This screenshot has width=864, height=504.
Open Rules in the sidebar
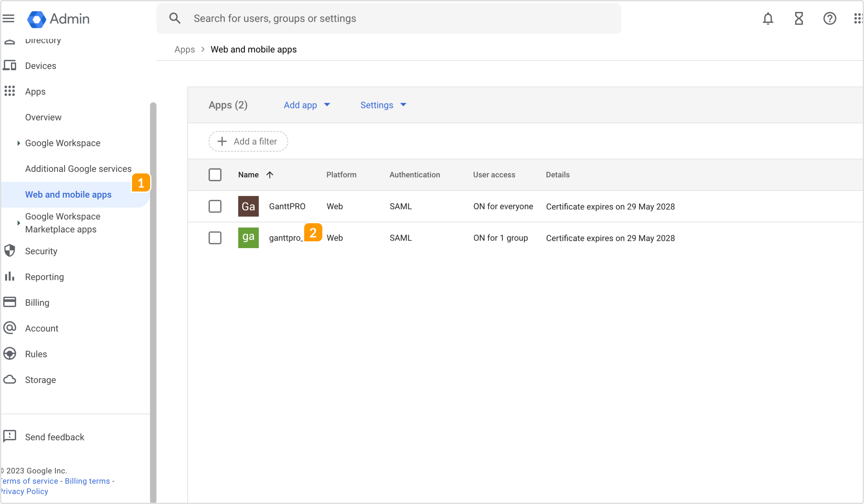click(36, 354)
